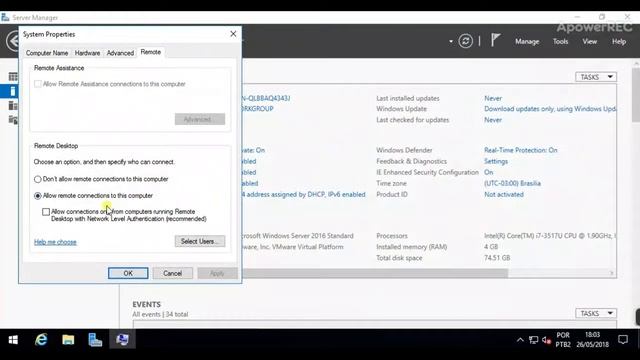Open the View menu
This screenshot has height=360, width=640.
tap(590, 41)
